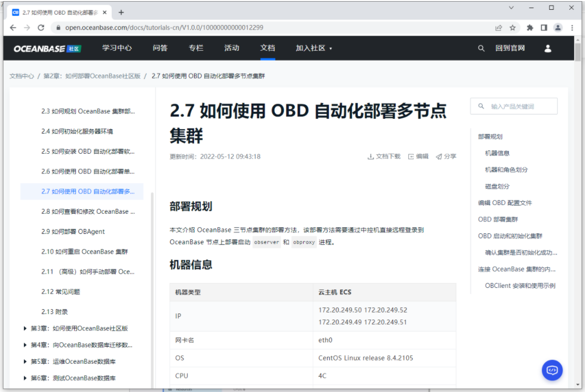The height and width of the screenshot is (392, 585).
Task: Jump to 机器信息 in page outline
Action: 497,153
